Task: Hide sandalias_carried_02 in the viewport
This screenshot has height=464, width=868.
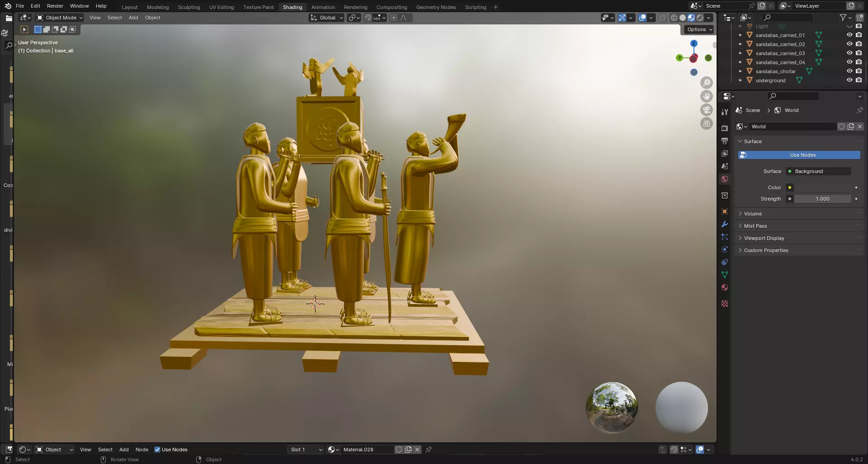Action: coord(849,44)
